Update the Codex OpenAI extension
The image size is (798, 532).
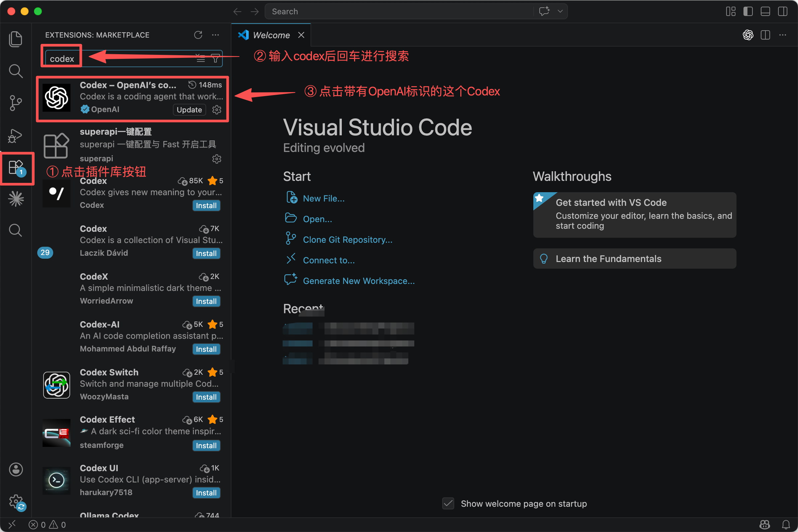pos(189,110)
